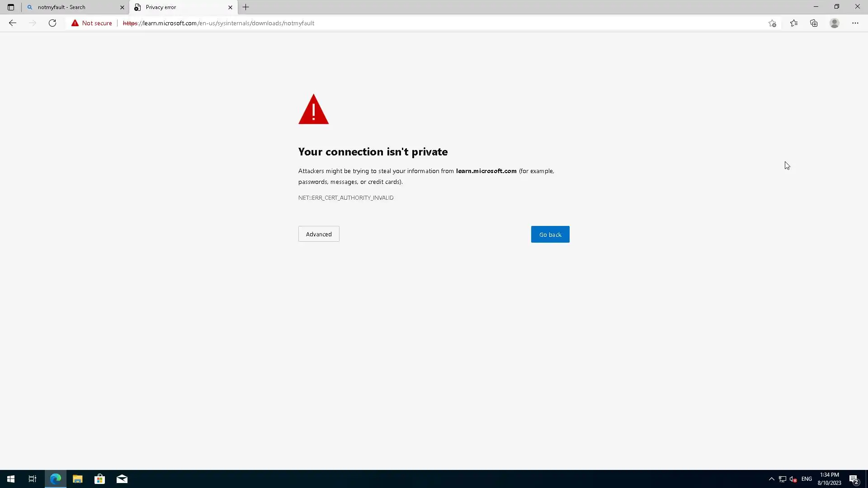Open the Collections icon

pyautogui.click(x=814, y=23)
